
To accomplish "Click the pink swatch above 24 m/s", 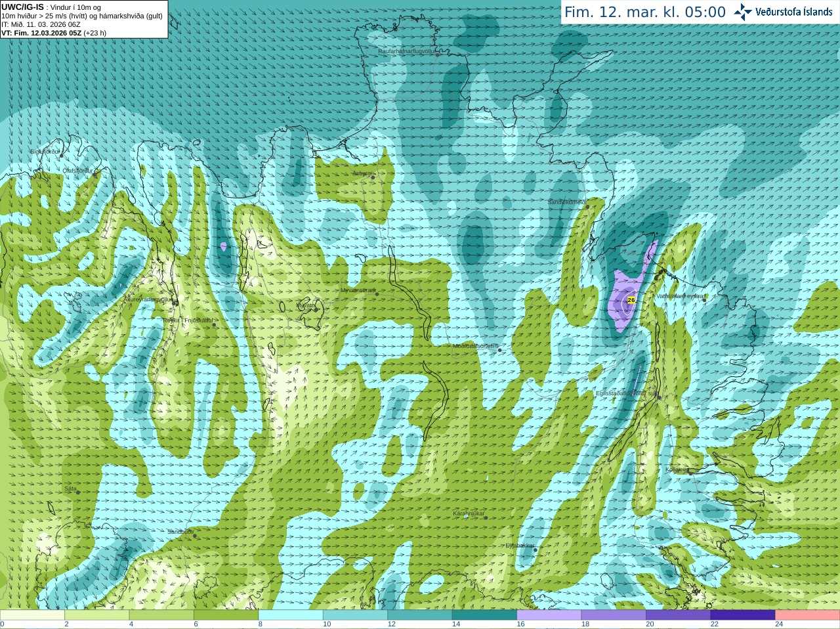I will [808, 615].
